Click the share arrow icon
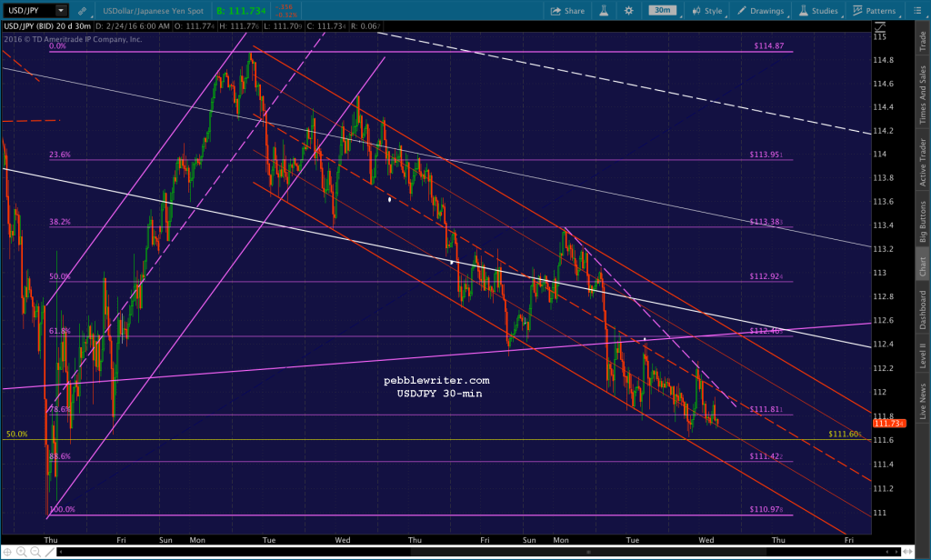 (556, 11)
